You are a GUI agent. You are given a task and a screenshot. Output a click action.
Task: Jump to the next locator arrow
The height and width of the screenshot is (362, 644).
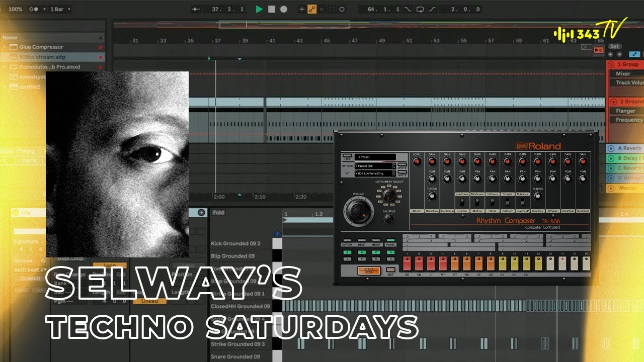618,54
